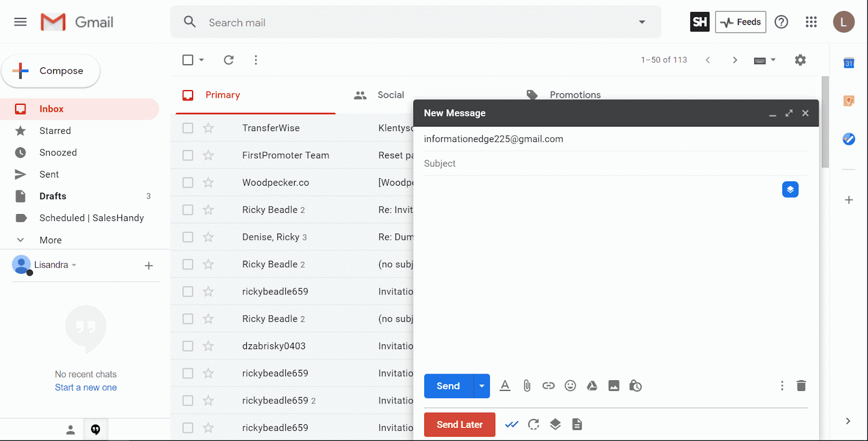Open the Settings gear
Screen dimensions: 868x441
coord(800,60)
